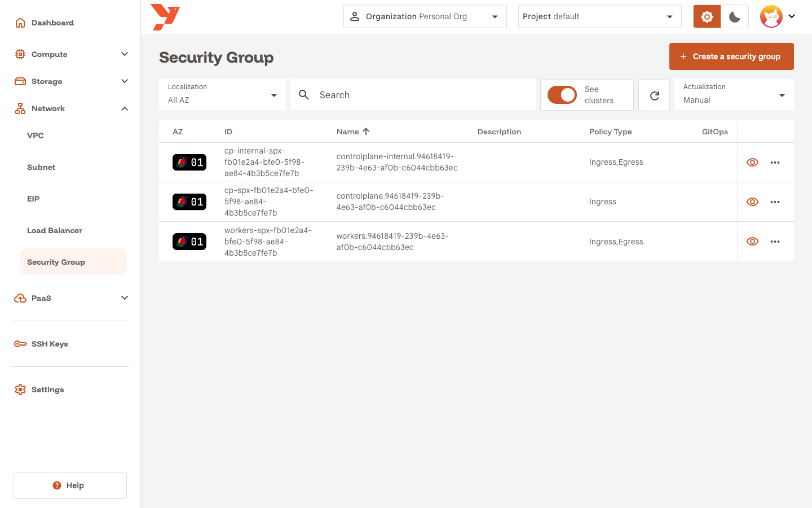Click the GitOps column header
Screen dimensions: 812x508
(x=715, y=132)
